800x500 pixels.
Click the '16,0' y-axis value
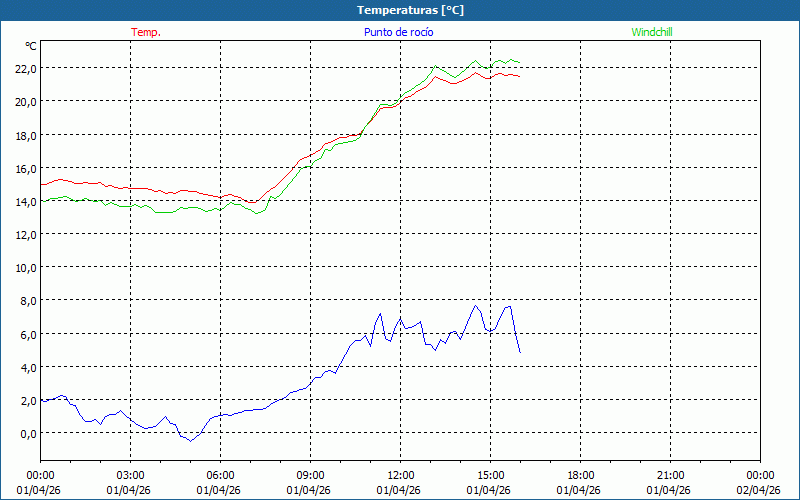[26, 168]
